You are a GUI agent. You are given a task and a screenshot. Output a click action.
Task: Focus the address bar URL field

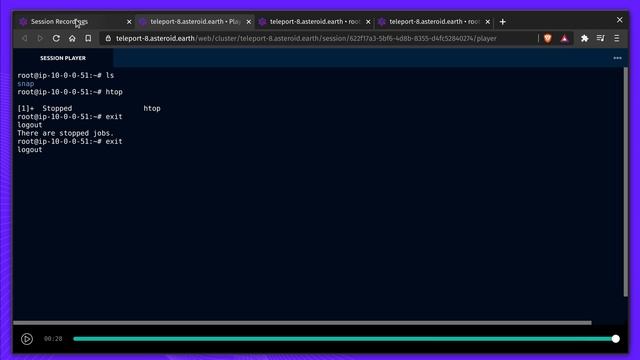[x=306, y=38]
